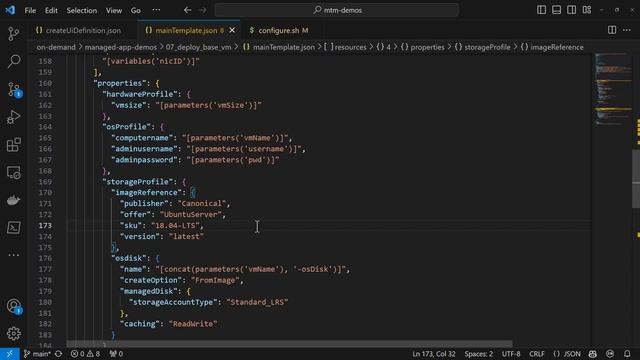Click feedback icon left of notification bell
Image resolution: width=640 pixels, height=360 pixels.
610,354
